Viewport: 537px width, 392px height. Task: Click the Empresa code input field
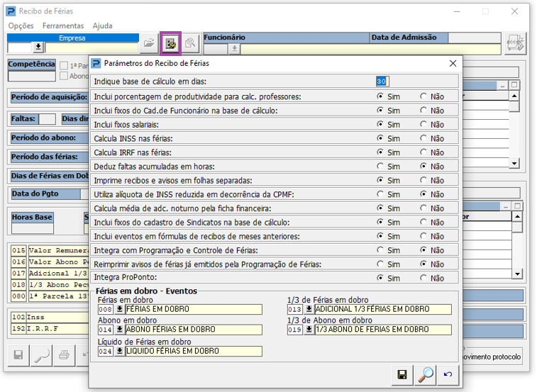pyautogui.click(x=20, y=47)
